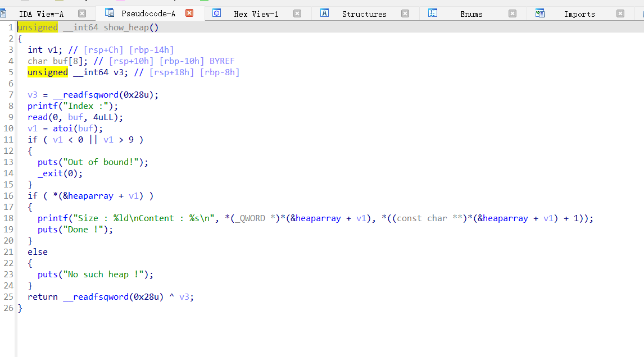Click the IDA View-A tab icon
Image resolution: width=644 pixels, height=357 pixels.
[3, 13]
